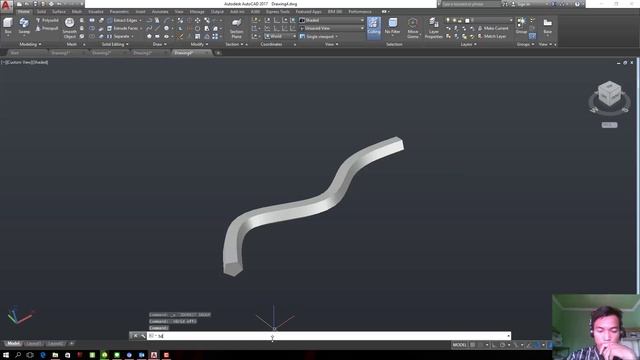Click the Smooth Object mesh tool

tap(69, 28)
